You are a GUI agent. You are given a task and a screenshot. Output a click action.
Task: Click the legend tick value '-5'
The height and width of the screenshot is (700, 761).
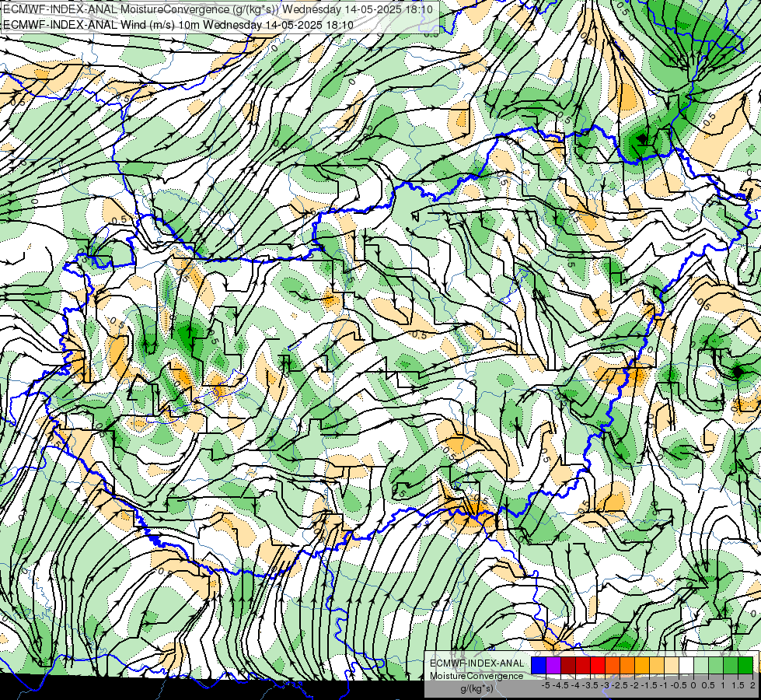(546, 685)
